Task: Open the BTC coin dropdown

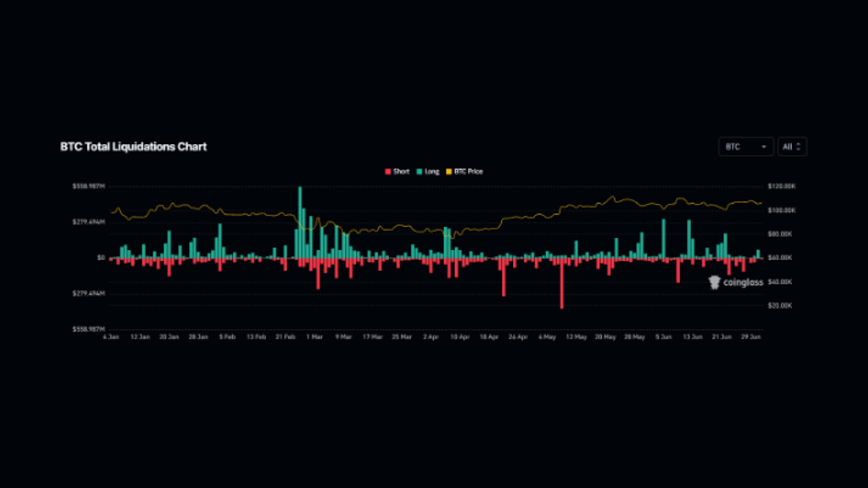Action: [x=745, y=147]
